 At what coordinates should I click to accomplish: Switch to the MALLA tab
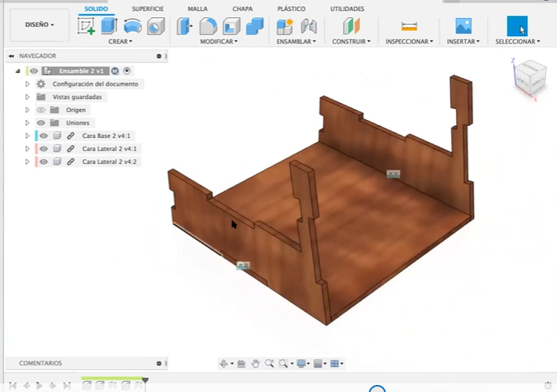click(198, 9)
